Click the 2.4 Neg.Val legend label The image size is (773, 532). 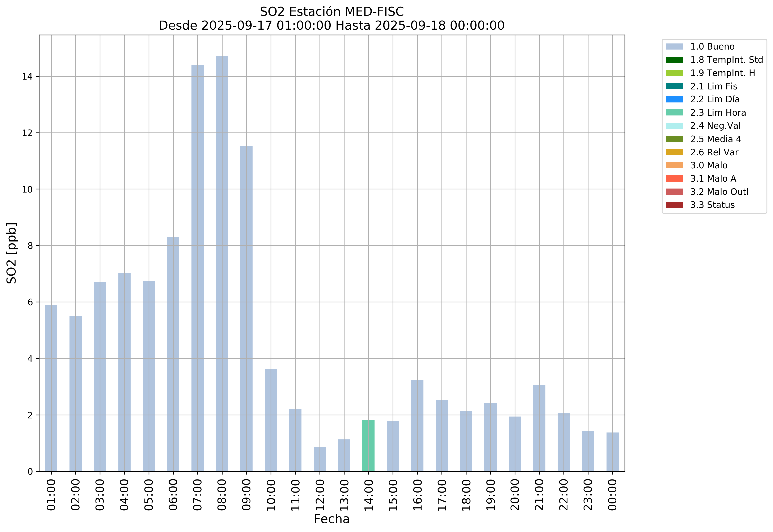point(715,126)
